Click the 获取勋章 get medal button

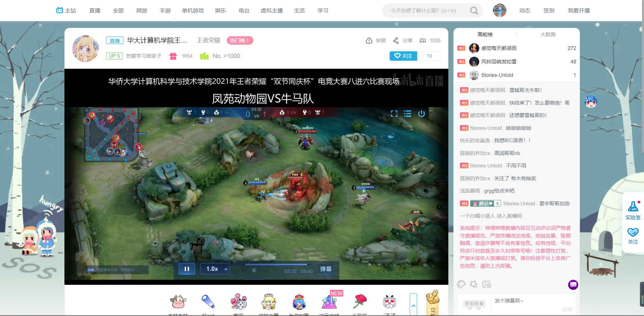[x=474, y=304]
